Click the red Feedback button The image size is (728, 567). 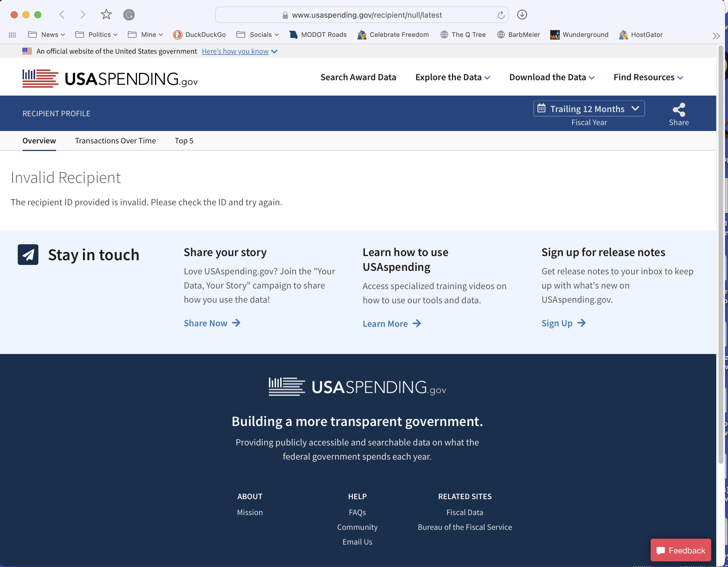click(x=680, y=550)
